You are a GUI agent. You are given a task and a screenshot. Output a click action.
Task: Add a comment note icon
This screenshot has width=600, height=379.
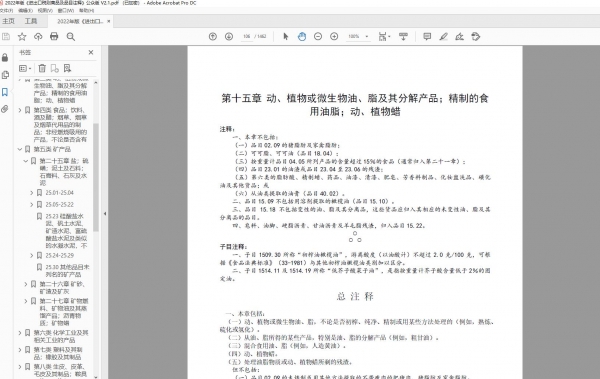pyautogui.click(x=427, y=36)
